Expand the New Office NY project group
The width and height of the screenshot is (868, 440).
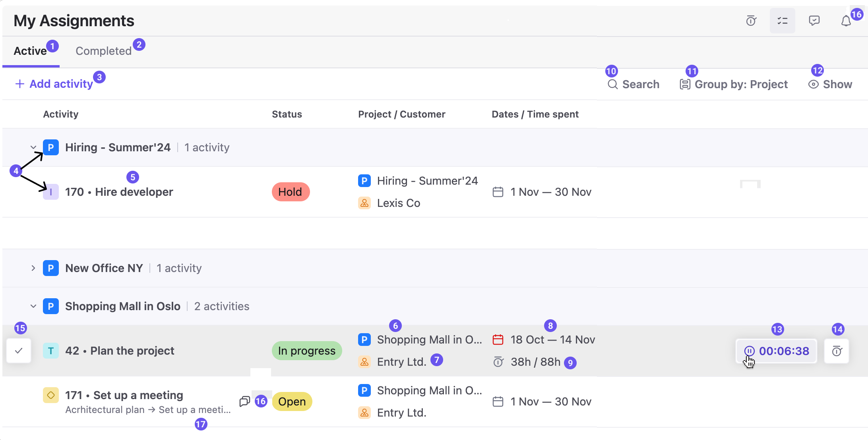pyautogui.click(x=33, y=268)
